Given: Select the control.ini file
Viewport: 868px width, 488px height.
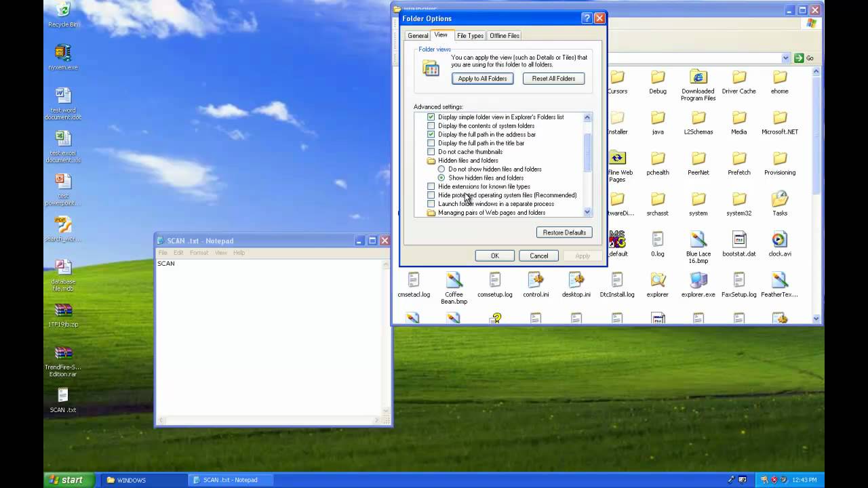Looking at the screenshot, I should click(x=536, y=285).
